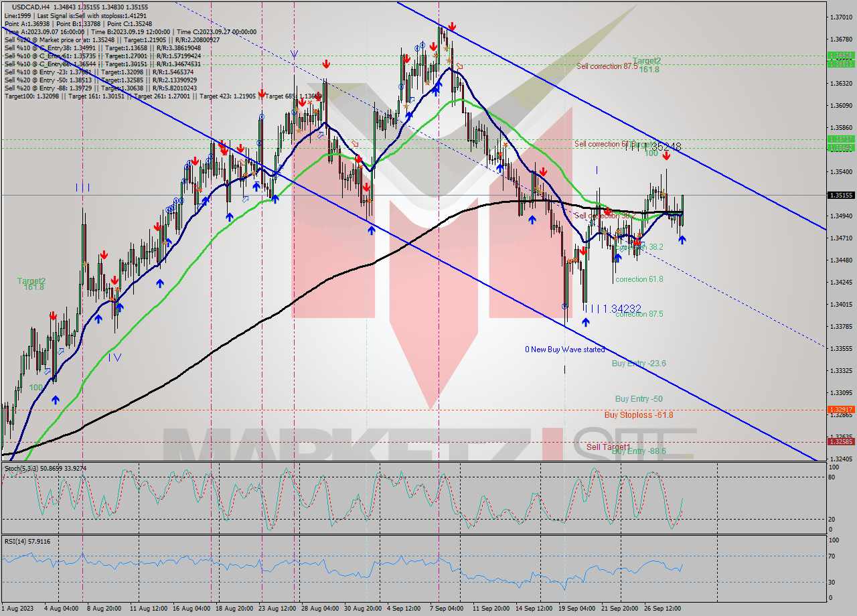Image resolution: width=857 pixels, height=616 pixels.
Task: Click the blue buy arrow under latest candle
Action: point(682,240)
